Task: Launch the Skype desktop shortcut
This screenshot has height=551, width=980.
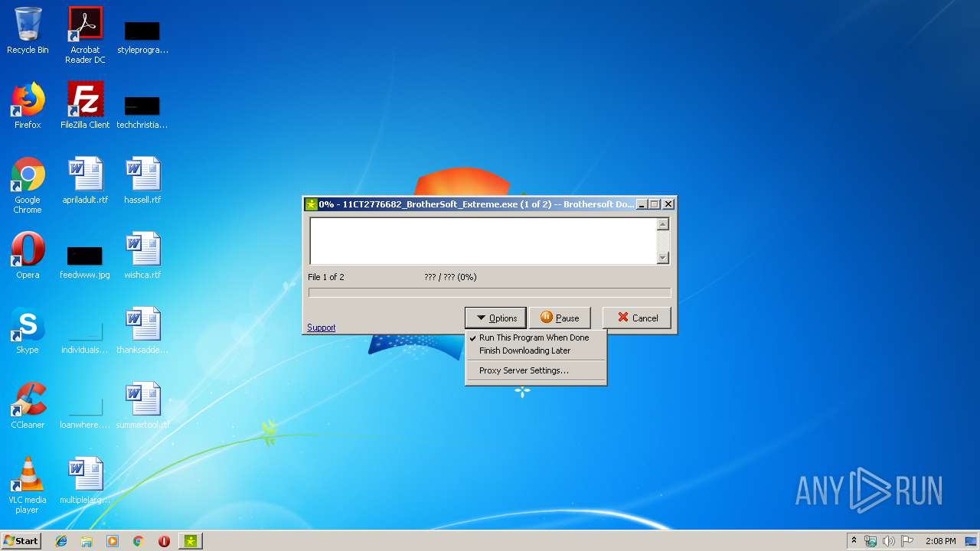Action: pos(28,331)
